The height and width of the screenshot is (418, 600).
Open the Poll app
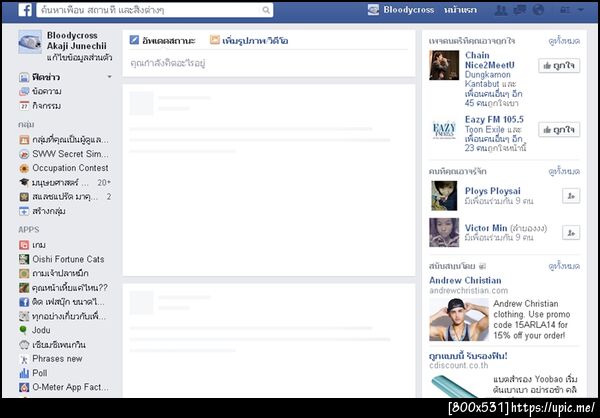tap(33, 373)
